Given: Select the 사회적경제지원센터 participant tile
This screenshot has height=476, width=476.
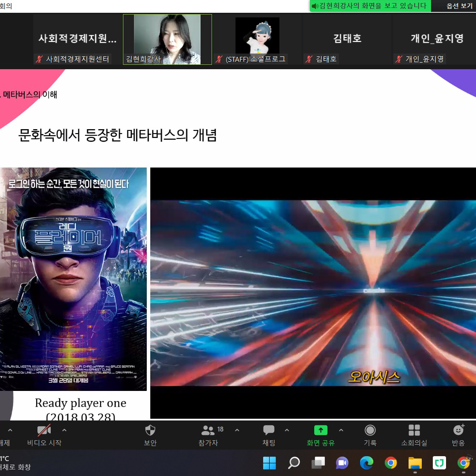Looking at the screenshot, I should click(77, 40).
